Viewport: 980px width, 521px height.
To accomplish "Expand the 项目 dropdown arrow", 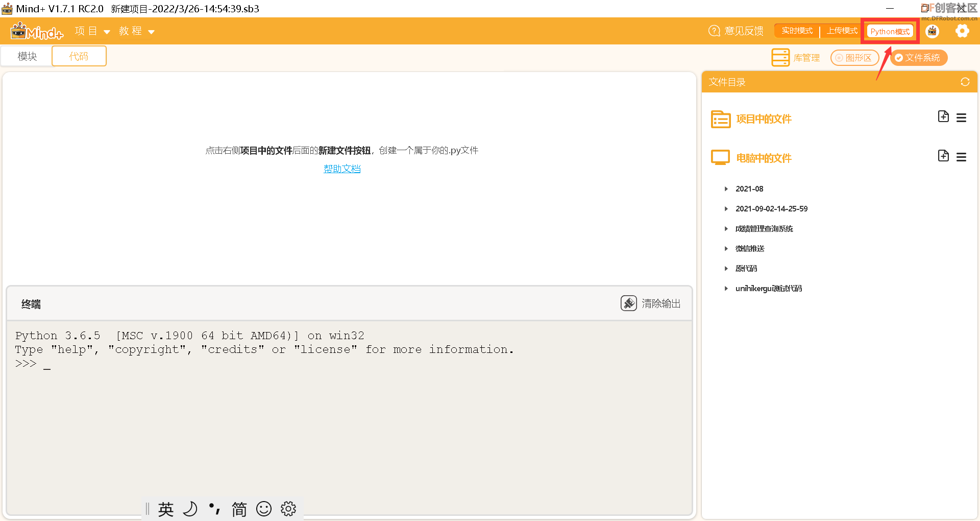I will coord(107,32).
